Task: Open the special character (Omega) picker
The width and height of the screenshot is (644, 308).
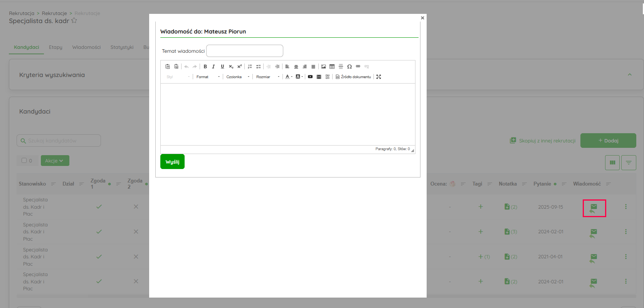Action: point(349,67)
